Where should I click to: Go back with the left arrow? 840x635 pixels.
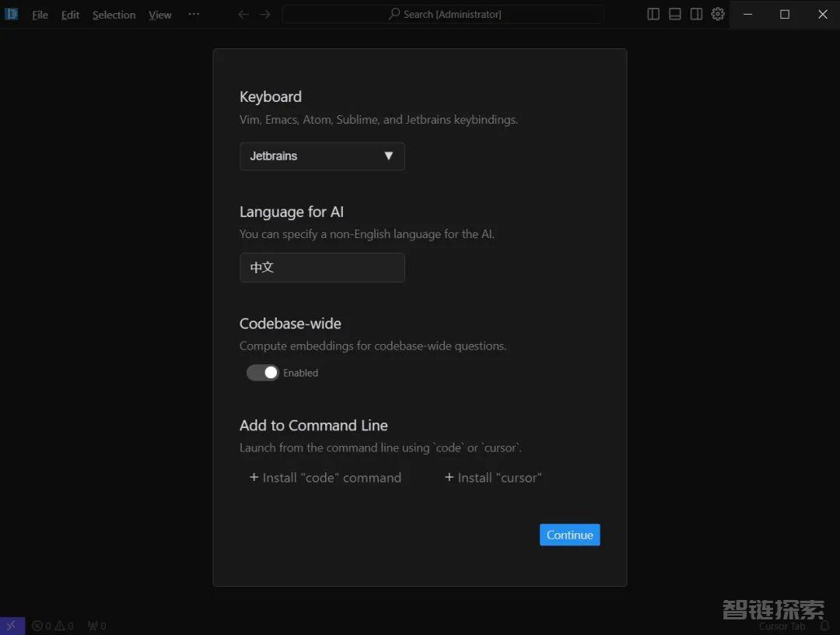(x=243, y=14)
